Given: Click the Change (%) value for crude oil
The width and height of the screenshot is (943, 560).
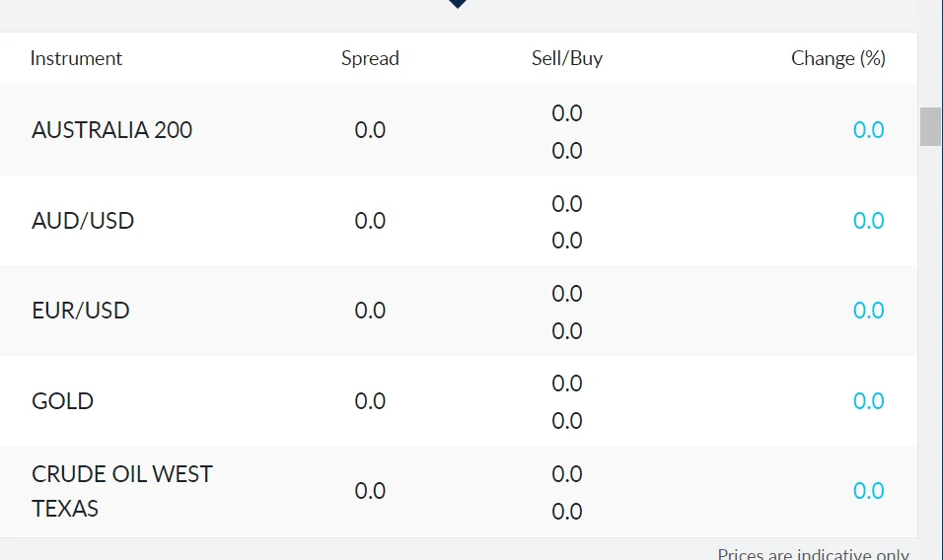Looking at the screenshot, I should click(x=868, y=491).
